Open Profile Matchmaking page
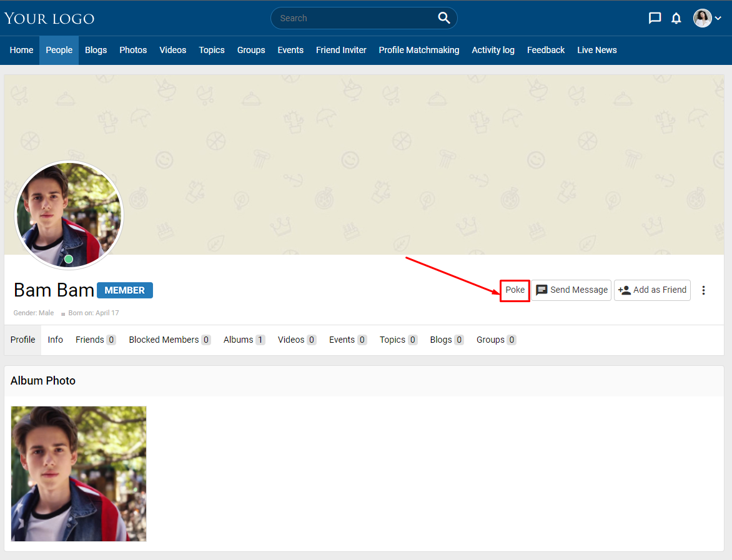 pyautogui.click(x=418, y=50)
